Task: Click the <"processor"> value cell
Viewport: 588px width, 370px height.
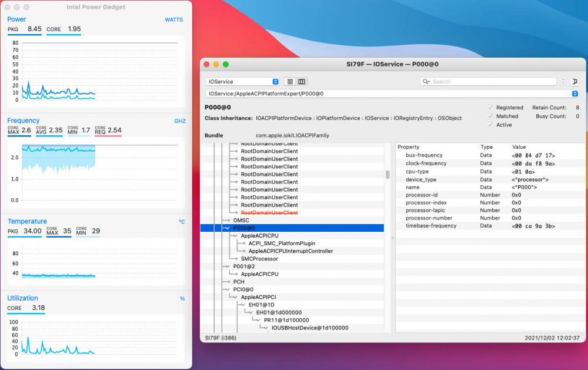Action: pos(530,180)
